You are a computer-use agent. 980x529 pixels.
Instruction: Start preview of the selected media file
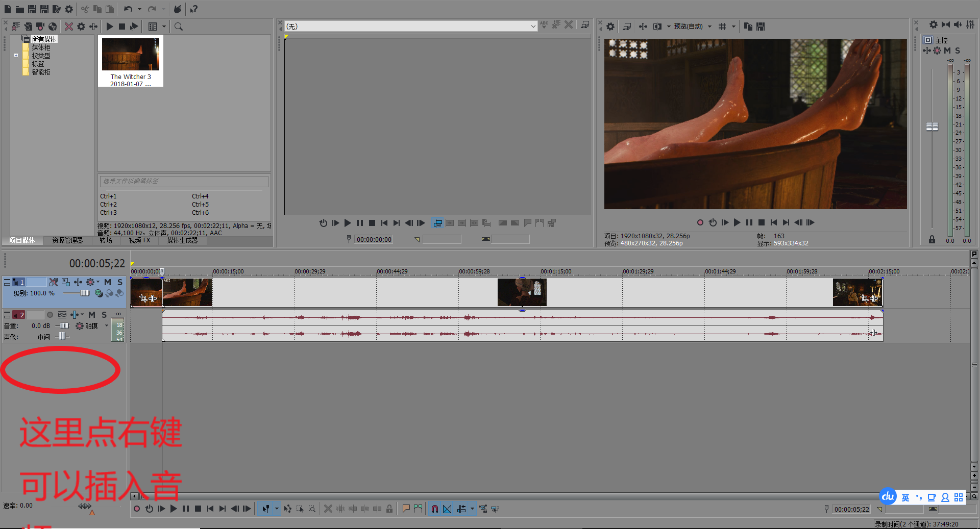110,27
